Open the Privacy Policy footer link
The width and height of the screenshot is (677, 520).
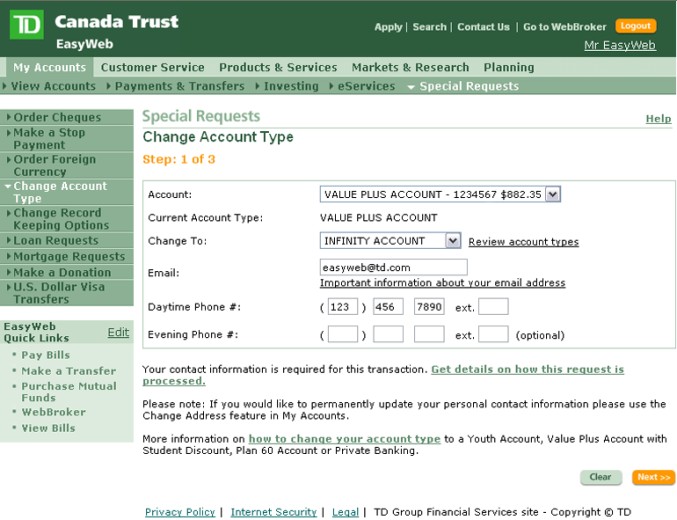click(x=180, y=512)
